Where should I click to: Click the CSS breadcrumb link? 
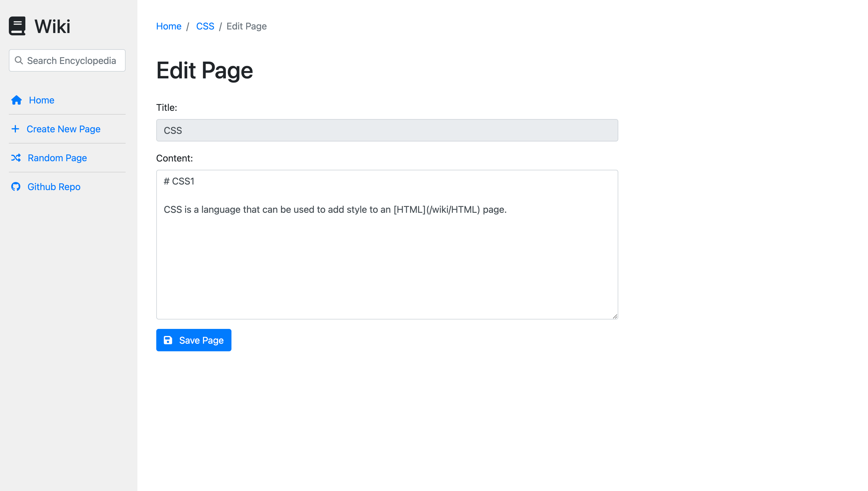(205, 26)
